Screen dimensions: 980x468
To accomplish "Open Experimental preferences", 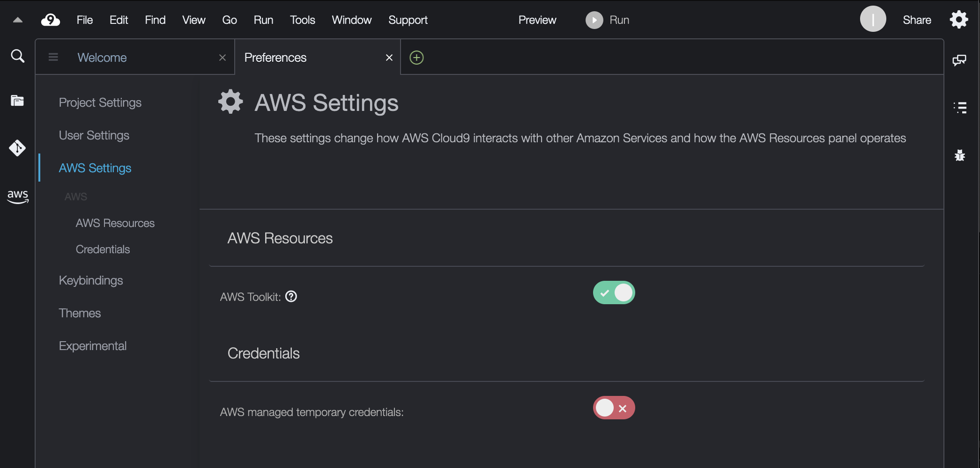I will (x=93, y=346).
